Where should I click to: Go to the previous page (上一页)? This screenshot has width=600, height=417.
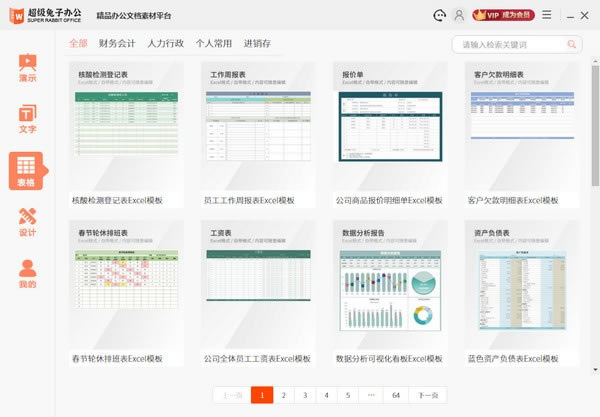click(232, 395)
